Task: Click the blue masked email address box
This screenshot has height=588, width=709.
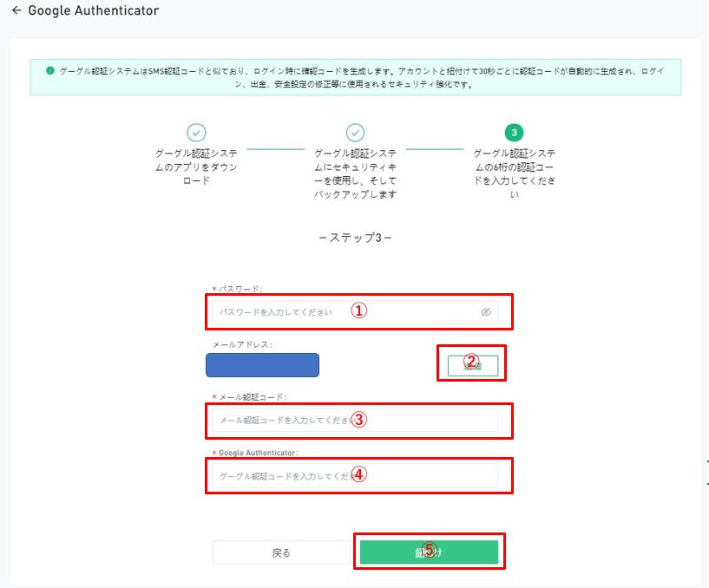Action: pos(262,365)
